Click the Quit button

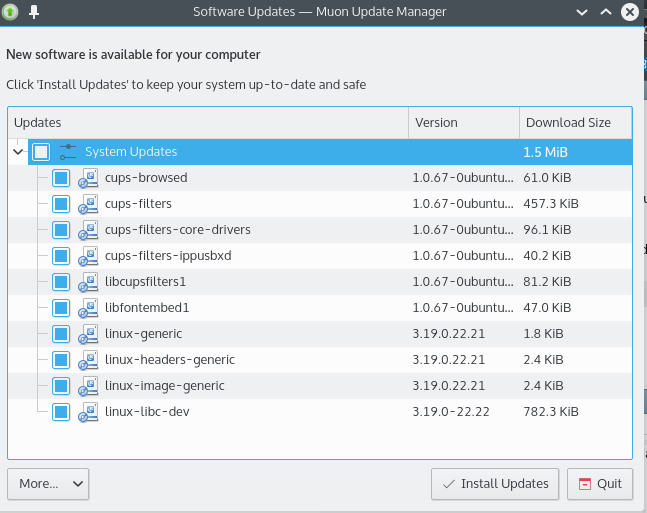(x=600, y=484)
